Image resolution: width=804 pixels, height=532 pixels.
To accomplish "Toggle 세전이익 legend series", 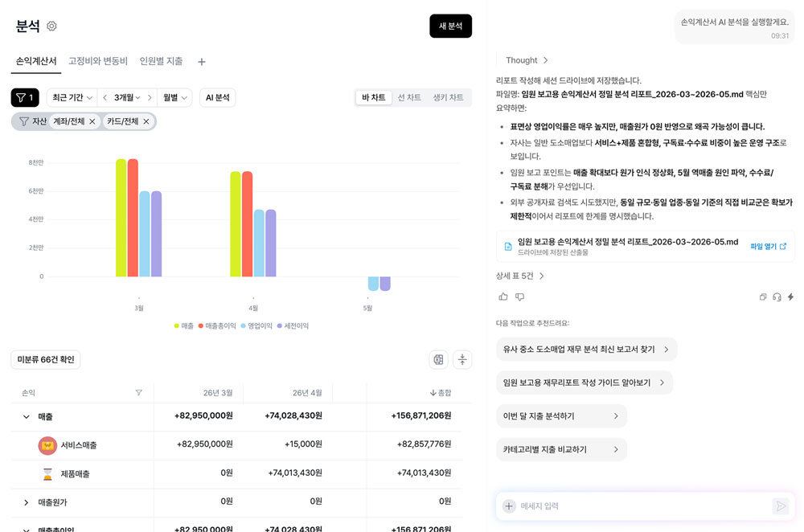I will [x=293, y=325].
